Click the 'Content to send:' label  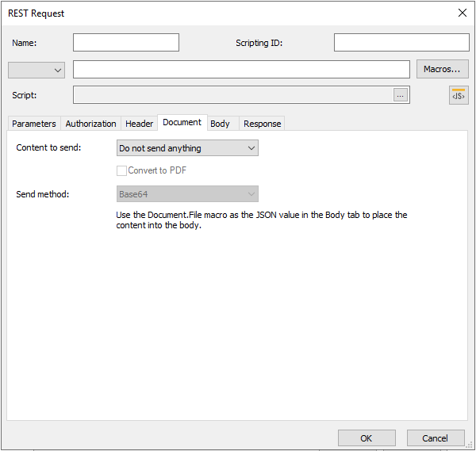coord(48,147)
